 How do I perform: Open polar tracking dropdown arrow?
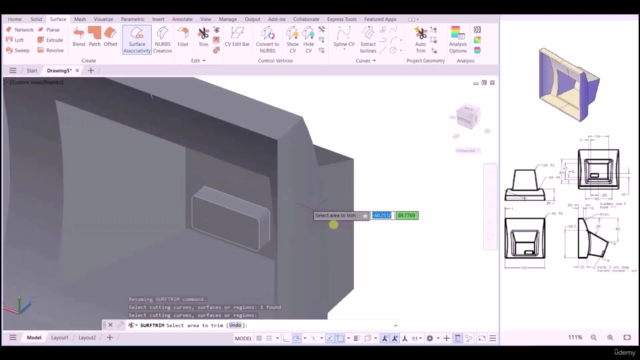305,338
